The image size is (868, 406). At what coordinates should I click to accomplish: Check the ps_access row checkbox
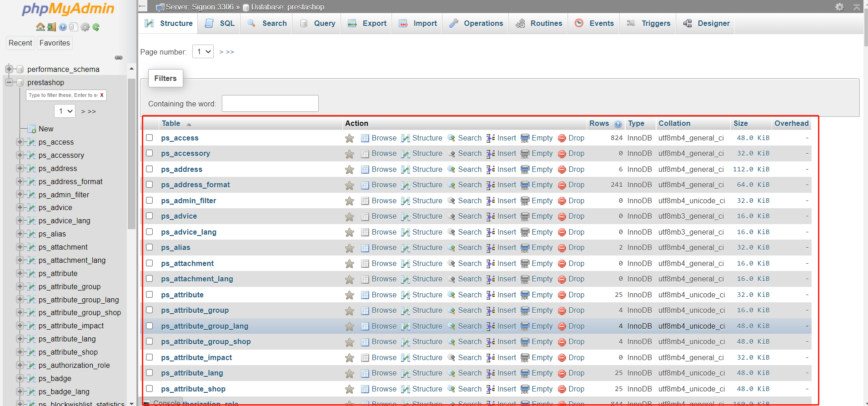point(149,137)
